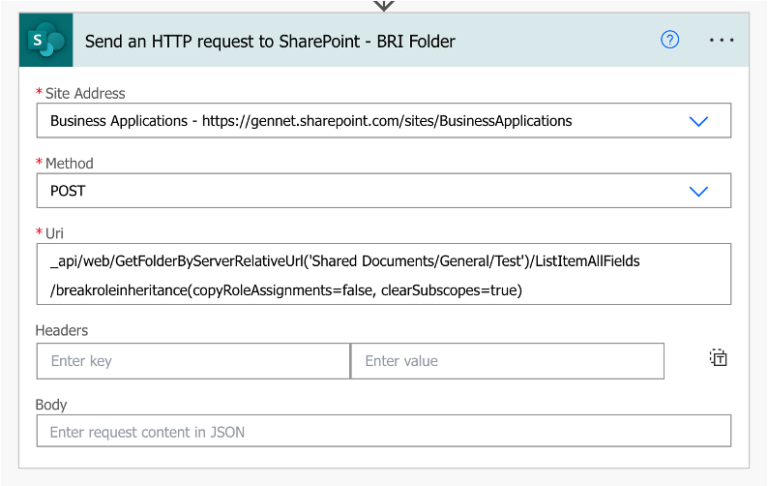Image resolution: width=768 pixels, height=486 pixels.
Task: Open the three-dots action menu
Action: tap(721, 40)
